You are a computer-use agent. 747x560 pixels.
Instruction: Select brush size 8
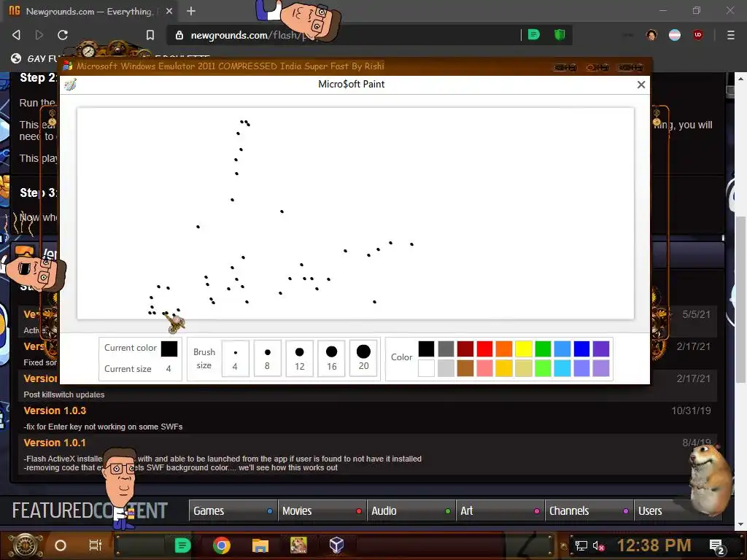pos(267,358)
